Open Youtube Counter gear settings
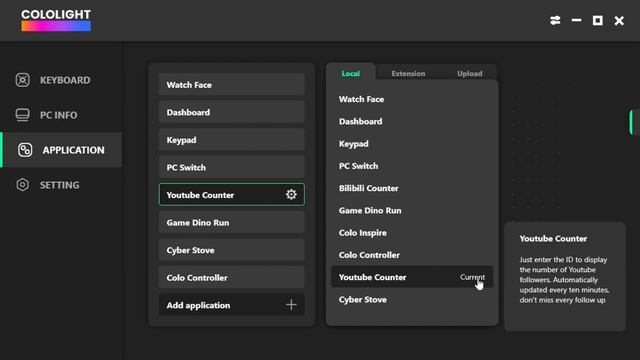This screenshot has width=640, height=360. pyautogui.click(x=291, y=195)
